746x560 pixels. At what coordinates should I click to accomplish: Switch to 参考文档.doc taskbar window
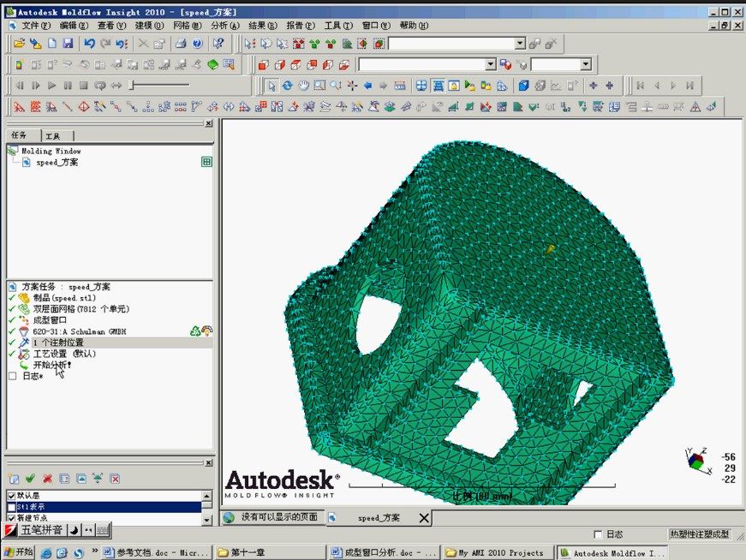click(156, 553)
